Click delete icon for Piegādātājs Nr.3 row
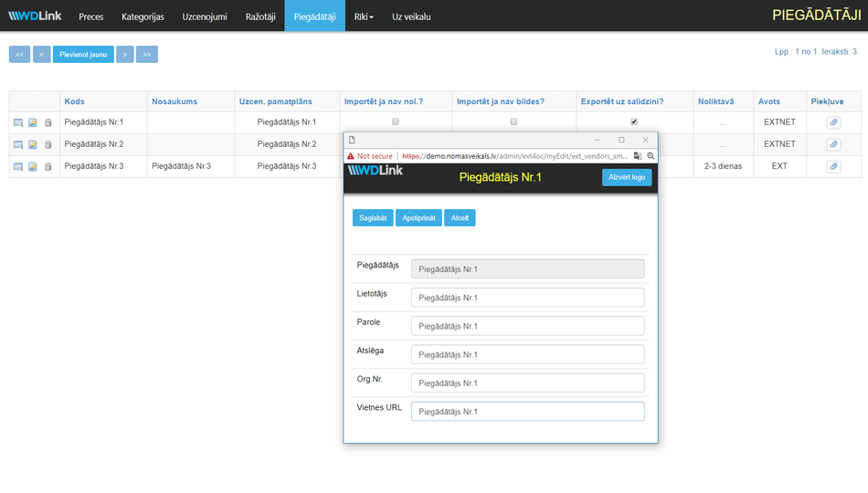Image resolution: width=868 pixels, height=493 pixels. tap(48, 167)
